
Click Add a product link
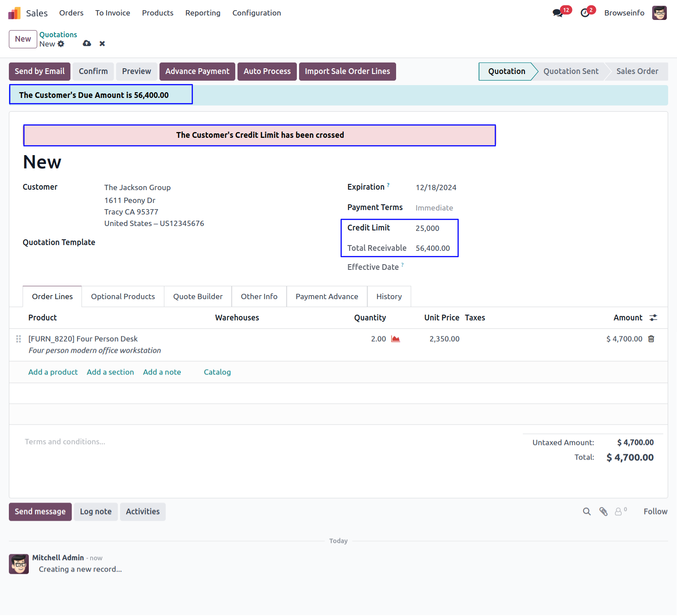click(53, 372)
